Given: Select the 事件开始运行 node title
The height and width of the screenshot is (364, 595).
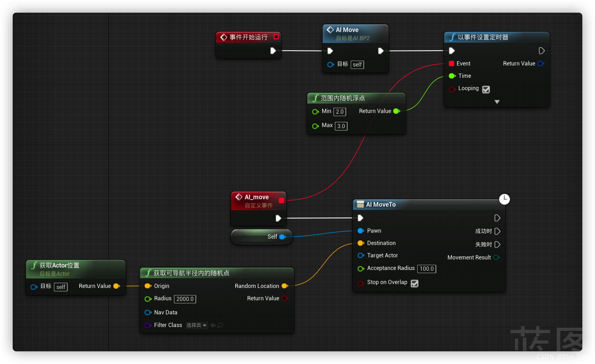Looking at the screenshot, I should pos(248,37).
